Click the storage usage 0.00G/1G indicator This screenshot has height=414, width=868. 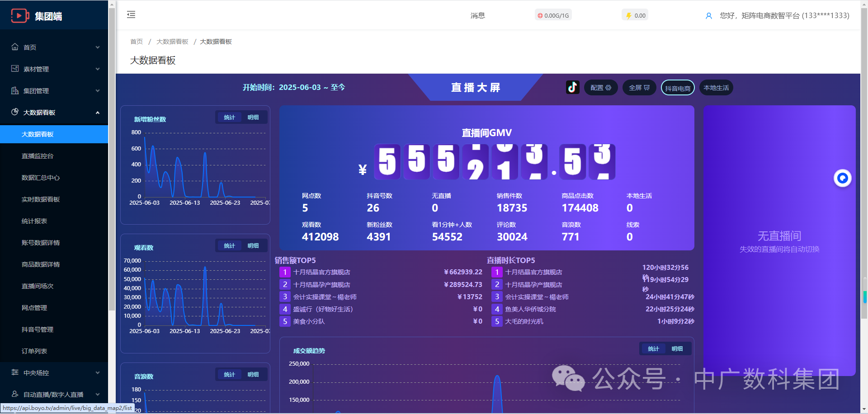coord(553,15)
